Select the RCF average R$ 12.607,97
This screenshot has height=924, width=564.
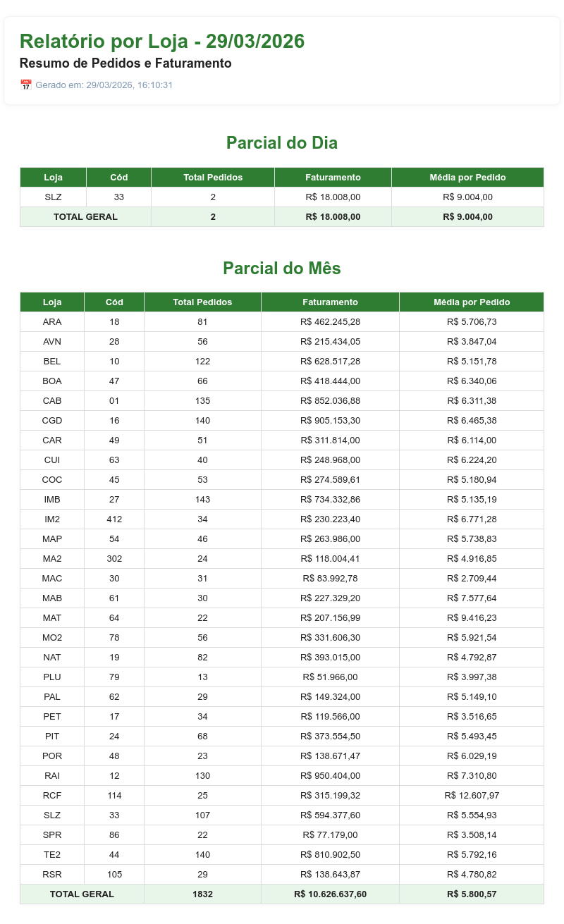click(x=472, y=796)
